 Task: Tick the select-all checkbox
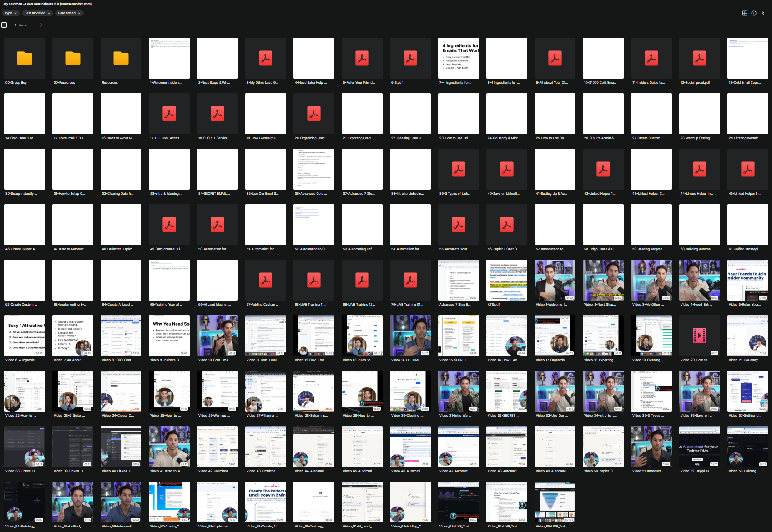click(x=4, y=25)
